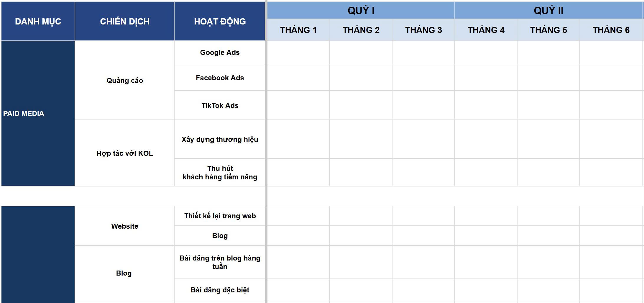Select the Xây dựng thương hiệu cell
644x303 pixels.
point(220,139)
